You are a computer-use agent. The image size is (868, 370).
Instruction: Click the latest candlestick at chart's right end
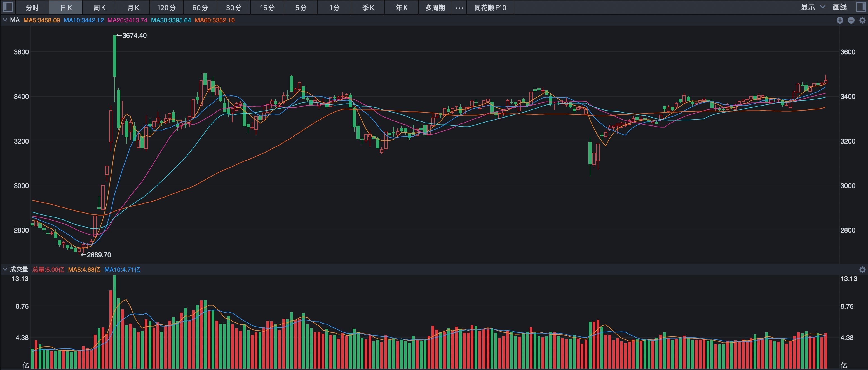click(x=825, y=81)
